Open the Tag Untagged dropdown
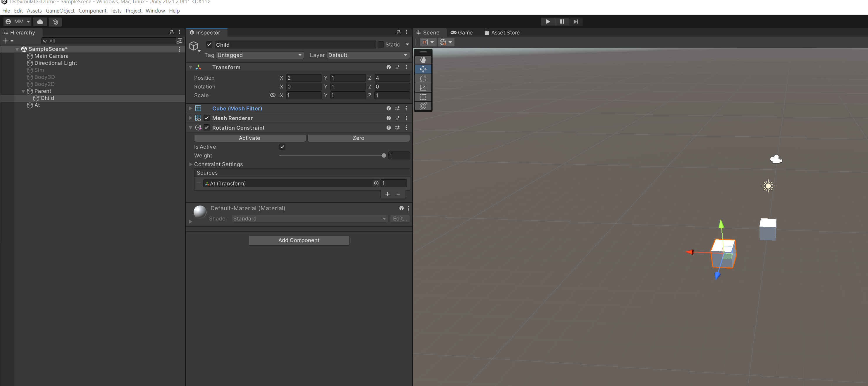 click(x=259, y=55)
